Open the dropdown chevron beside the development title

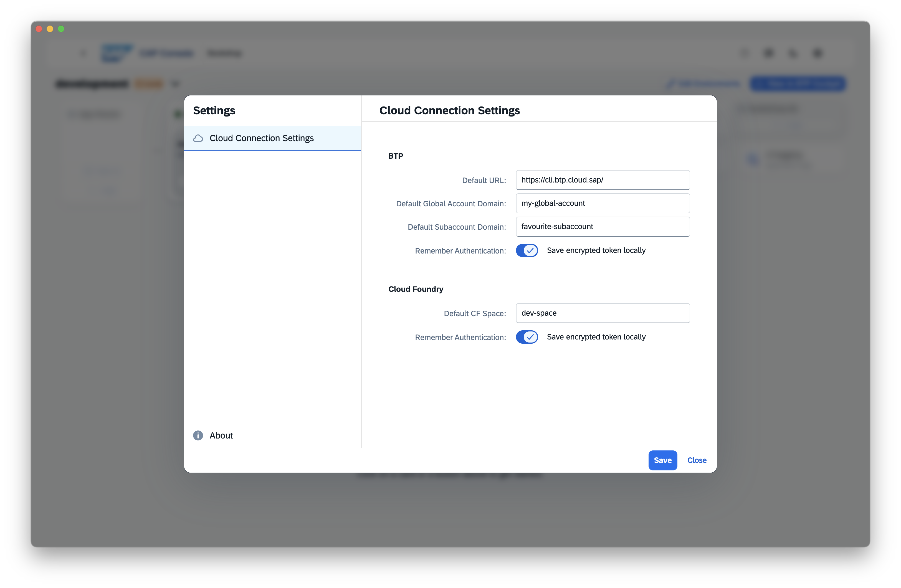tap(175, 84)
